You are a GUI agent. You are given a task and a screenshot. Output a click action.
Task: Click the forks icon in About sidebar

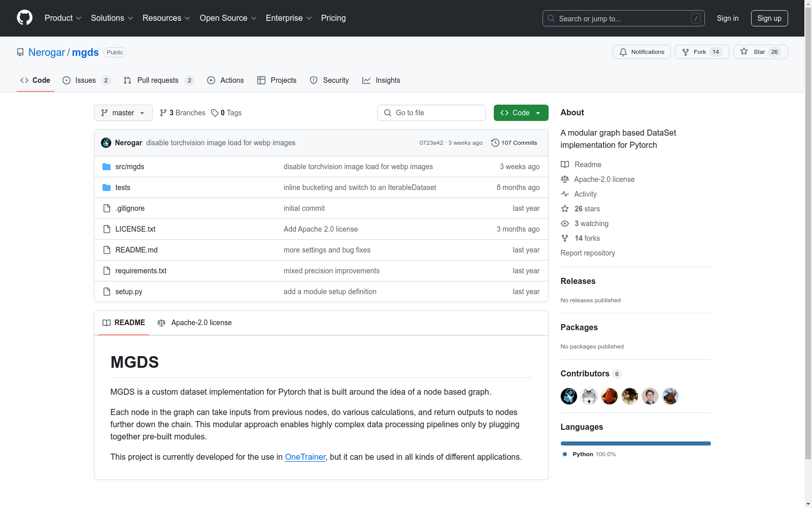point(565,238)
